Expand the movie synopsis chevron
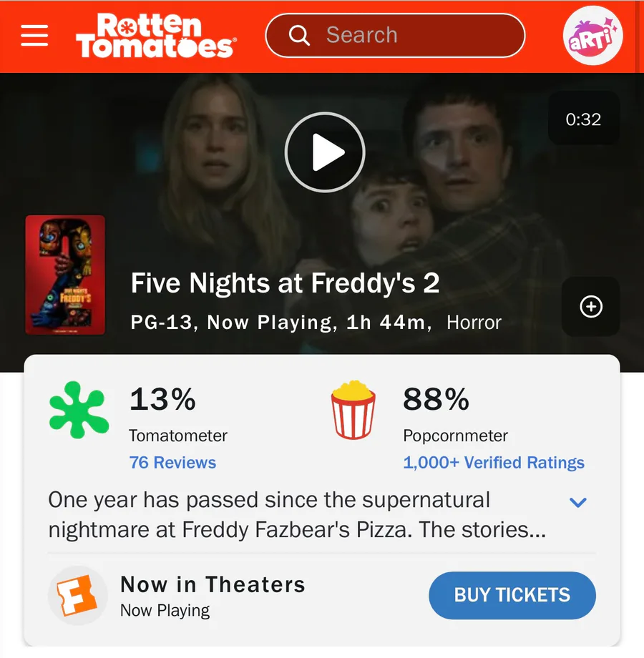The width and height of the screenshot is (644, 658). pyautogui.click(x=577, y=502)
